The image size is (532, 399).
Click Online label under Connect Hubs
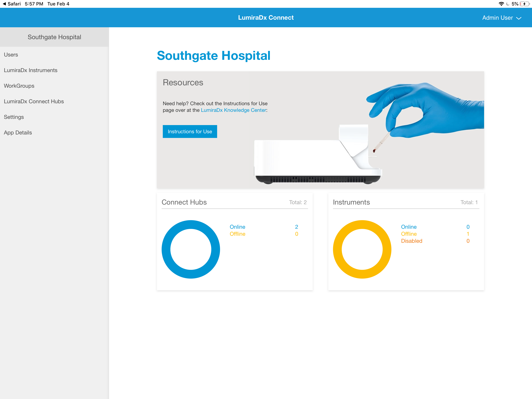click(x=237, y=227)
